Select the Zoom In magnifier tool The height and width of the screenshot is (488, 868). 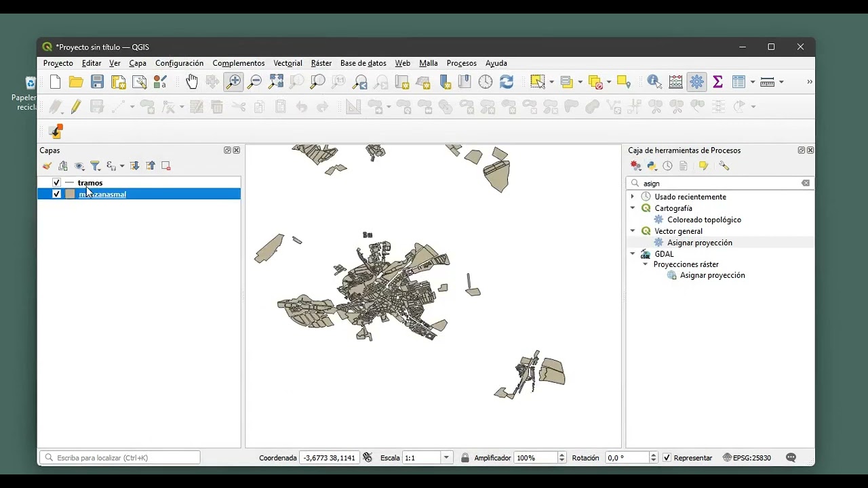tap(233, 82)
